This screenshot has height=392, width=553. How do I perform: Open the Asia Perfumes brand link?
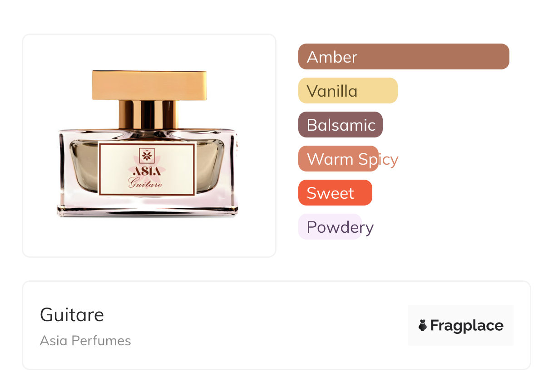[85, 341]
